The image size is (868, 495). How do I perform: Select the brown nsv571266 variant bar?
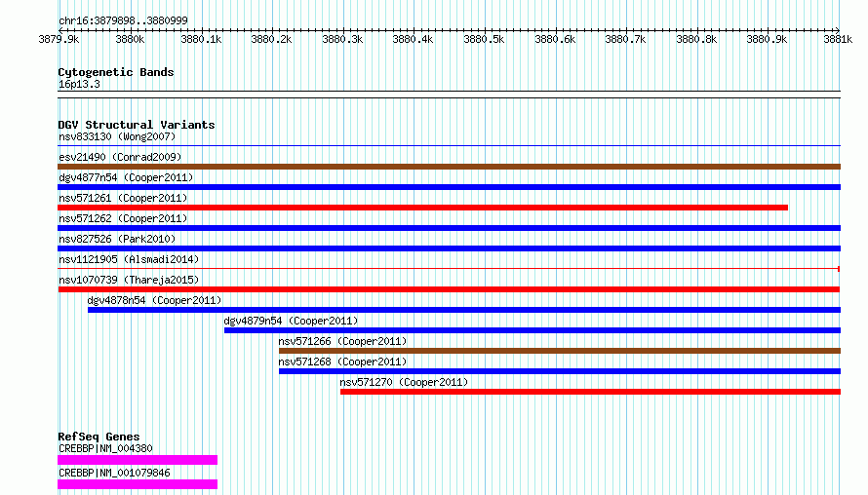pyautogui.click(x=560, y=351)
